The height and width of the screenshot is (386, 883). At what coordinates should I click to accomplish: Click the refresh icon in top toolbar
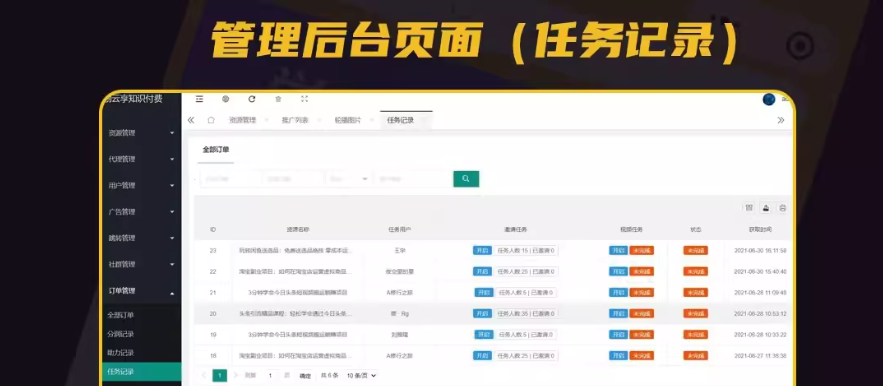[x=252, y=99]
